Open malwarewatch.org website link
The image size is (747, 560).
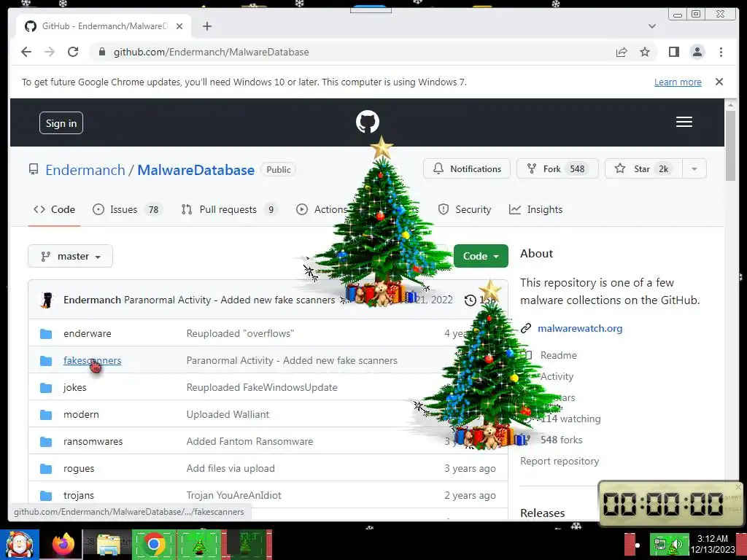580,328
